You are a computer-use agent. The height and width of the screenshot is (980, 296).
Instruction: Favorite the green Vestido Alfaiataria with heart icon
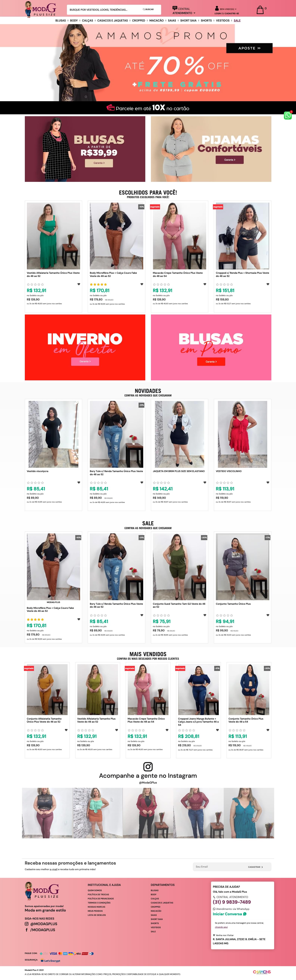click(x=79, y=284)
